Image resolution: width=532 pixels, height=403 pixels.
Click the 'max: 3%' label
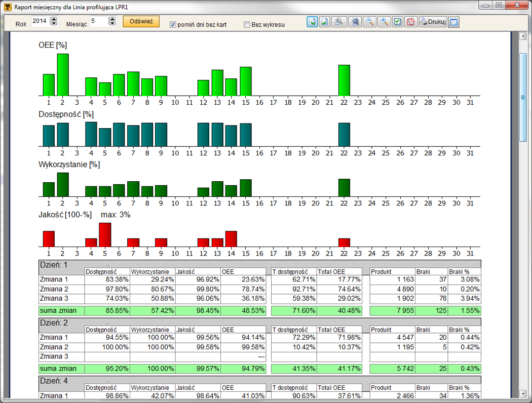[x=116, y=215]
